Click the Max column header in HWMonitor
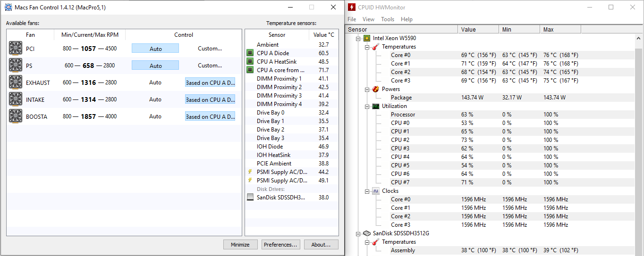The image size is (644, 256). (x=560, y=29)
